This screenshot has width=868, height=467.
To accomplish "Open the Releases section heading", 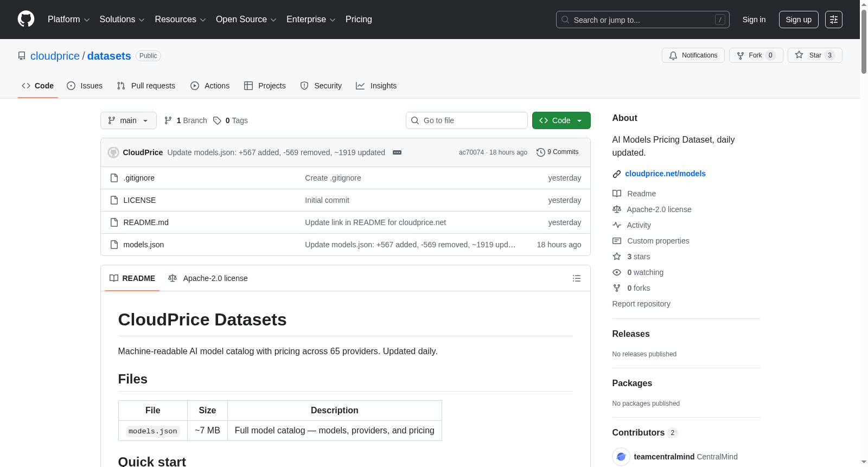I will [x=631, y=334].
